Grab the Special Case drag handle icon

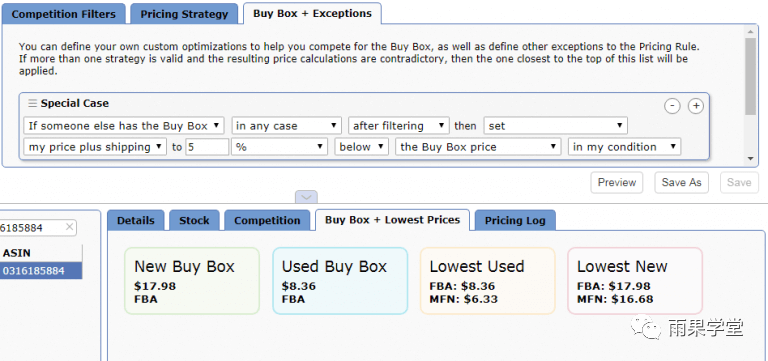pyautogui.click(x=32, y=103)
